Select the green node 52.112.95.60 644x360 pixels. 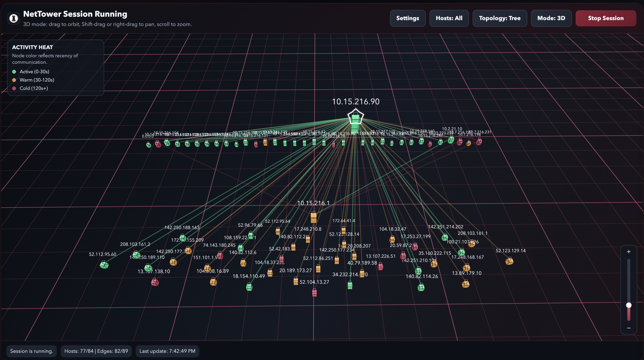[104, 265]
